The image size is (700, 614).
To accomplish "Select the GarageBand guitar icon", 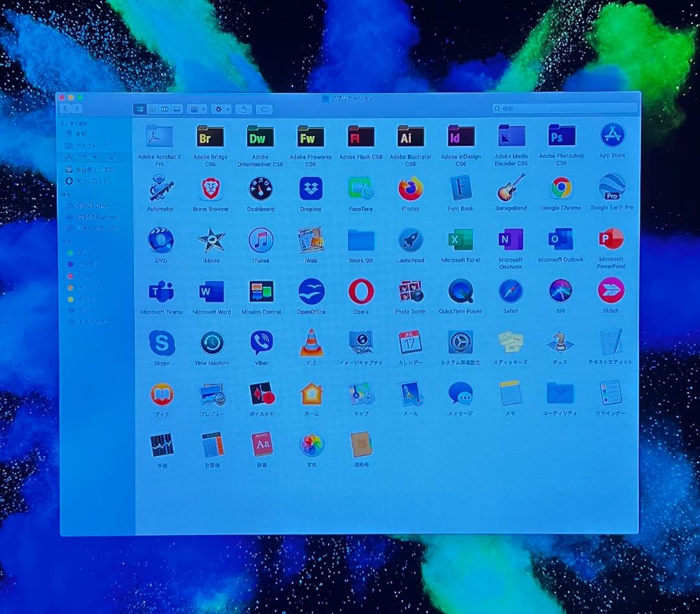I will [x=511, y=187].
